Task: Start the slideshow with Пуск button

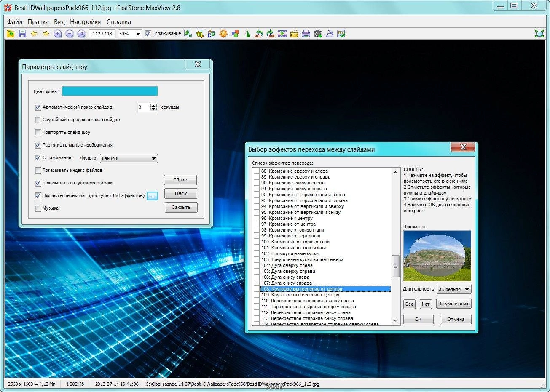Action: pos(180,194)
